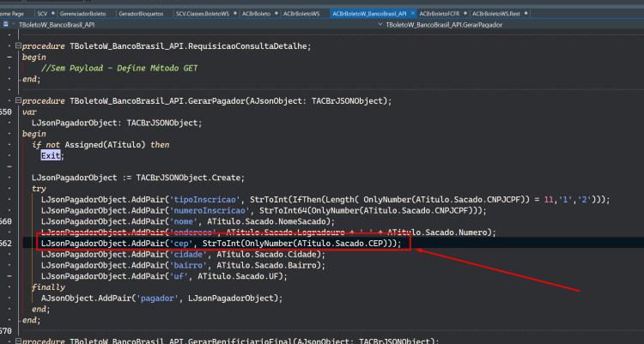Collapse the GerarPagador procedure fold
The image size is (644, 344).
point(18,100)
